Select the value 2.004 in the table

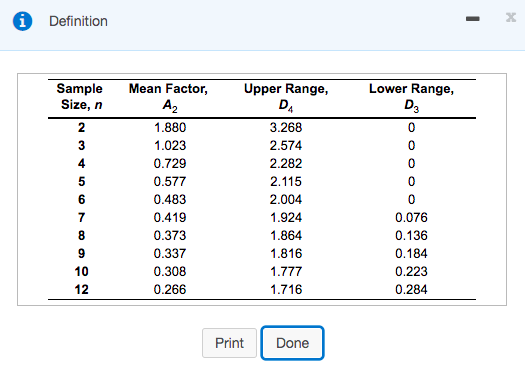coord(286,200)
